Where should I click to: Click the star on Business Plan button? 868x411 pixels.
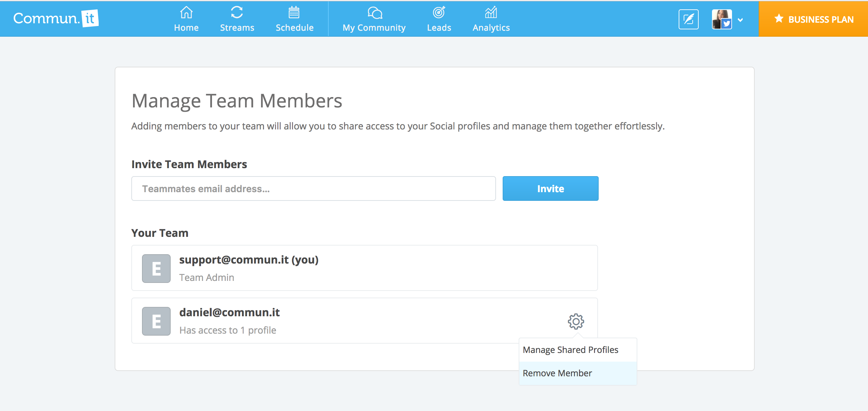tap(779, 19)
